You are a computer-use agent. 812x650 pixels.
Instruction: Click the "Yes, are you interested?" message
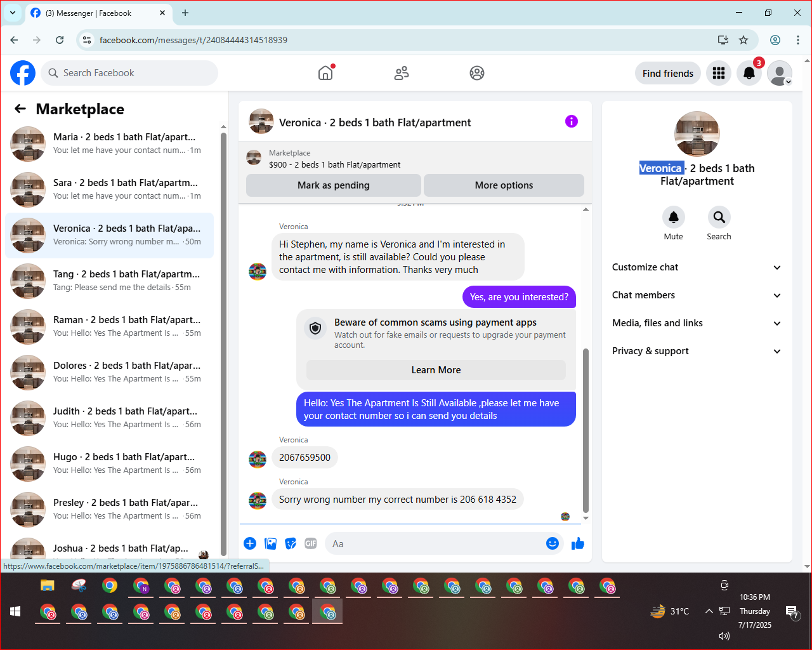[519, 297]
